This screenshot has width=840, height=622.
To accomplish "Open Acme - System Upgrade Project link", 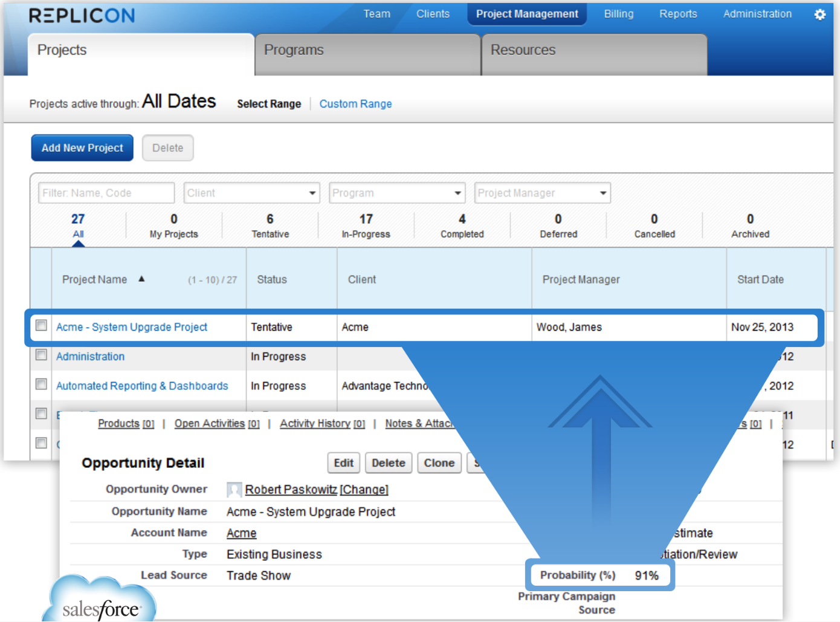I will (x=132, y=327).
